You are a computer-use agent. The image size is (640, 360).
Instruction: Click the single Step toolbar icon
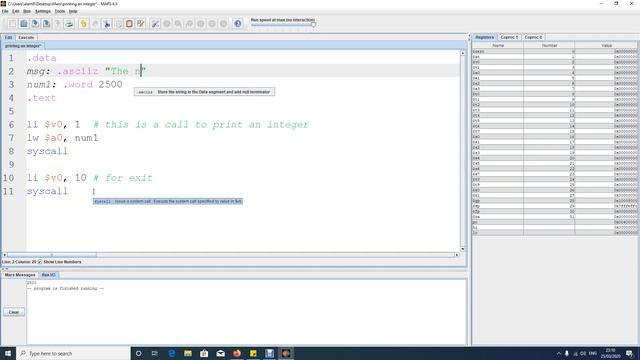click(178, 24)
